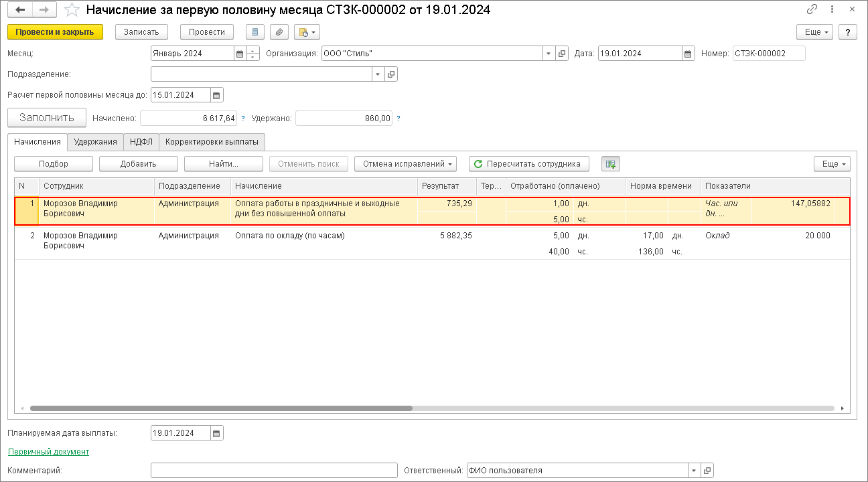Go back with the left arrow
Screen dimensions: 868x482
pyautogui.click(x=20, y=9)
